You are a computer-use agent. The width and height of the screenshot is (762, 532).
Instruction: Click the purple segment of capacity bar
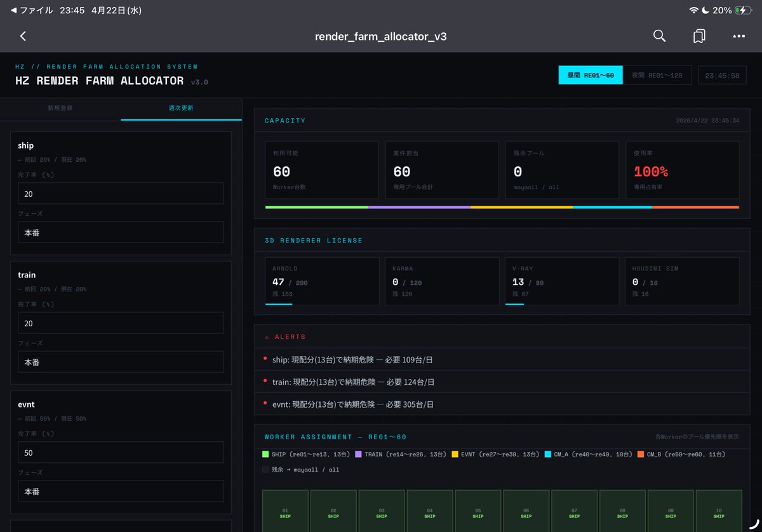click(x=420, y=207)
